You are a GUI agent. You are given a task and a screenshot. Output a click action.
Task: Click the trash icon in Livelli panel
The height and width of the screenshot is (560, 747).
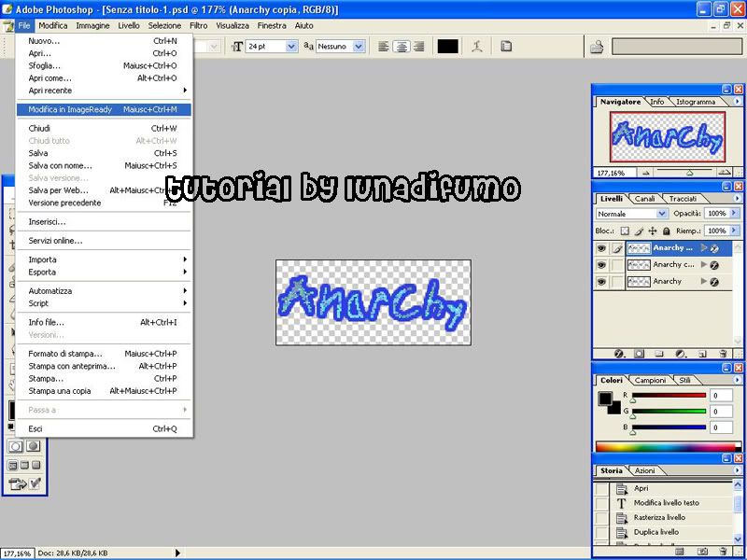pyautogui.click(x=723, y=354)
